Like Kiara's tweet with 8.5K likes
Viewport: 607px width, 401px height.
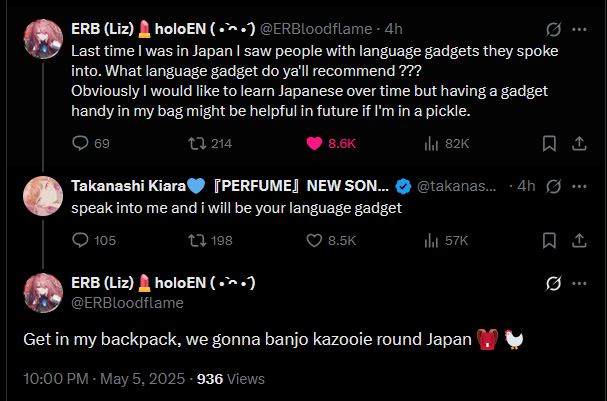pyautogui.click(x=315, y=240)
